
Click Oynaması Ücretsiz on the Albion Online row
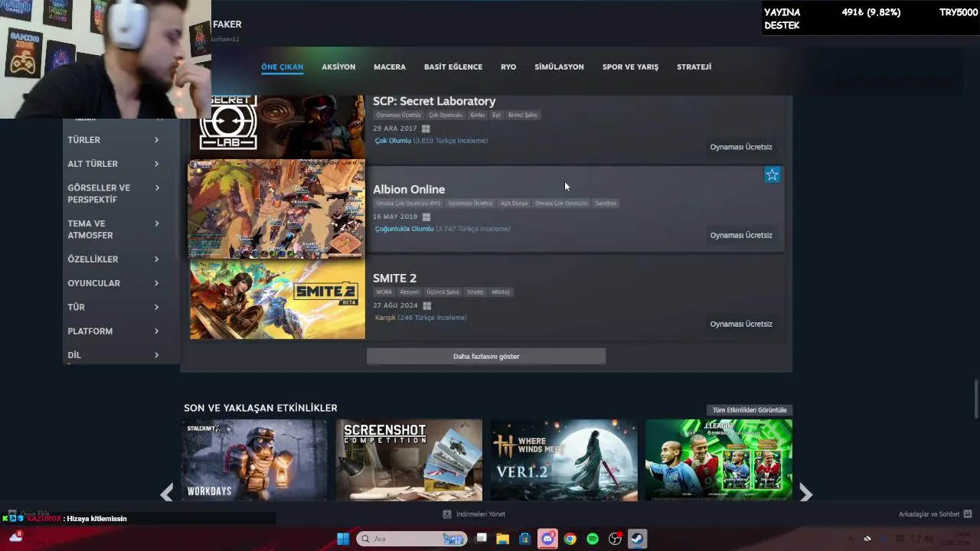coord(741,235)
